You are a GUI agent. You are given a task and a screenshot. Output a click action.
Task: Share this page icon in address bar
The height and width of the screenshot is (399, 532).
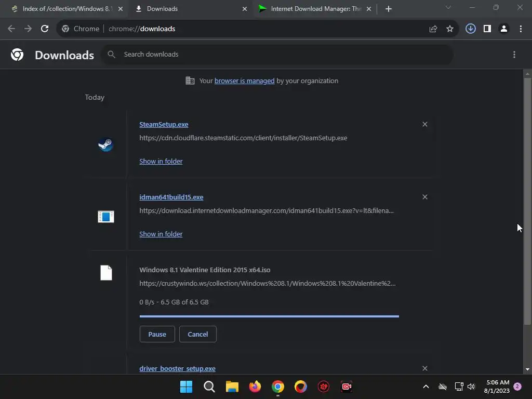click(433, 29)
